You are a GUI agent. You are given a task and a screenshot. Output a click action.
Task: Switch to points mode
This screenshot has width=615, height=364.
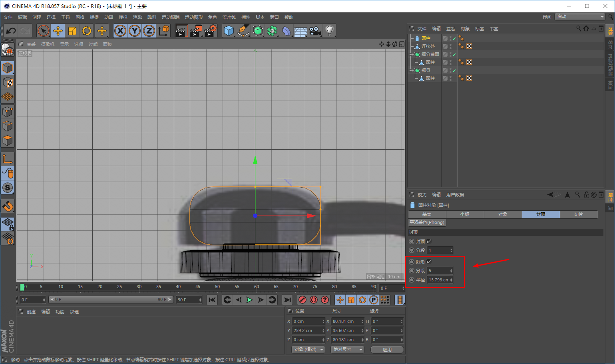(x=8, y=112)
